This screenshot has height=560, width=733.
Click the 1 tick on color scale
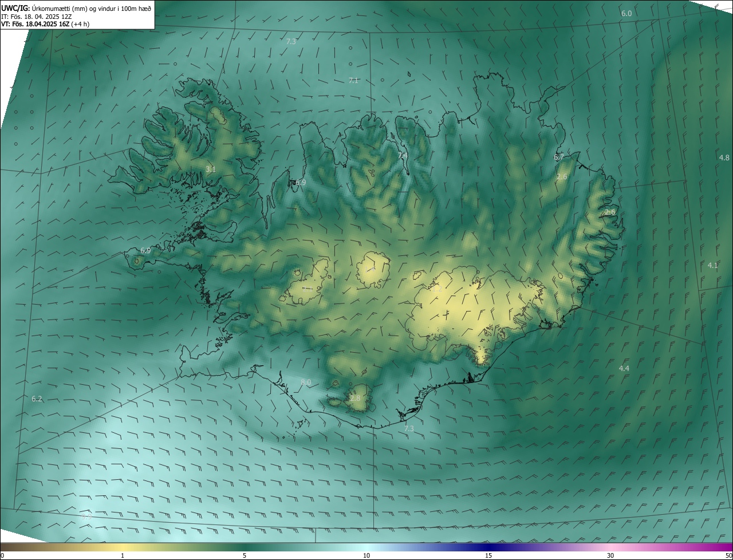point(123,555)
